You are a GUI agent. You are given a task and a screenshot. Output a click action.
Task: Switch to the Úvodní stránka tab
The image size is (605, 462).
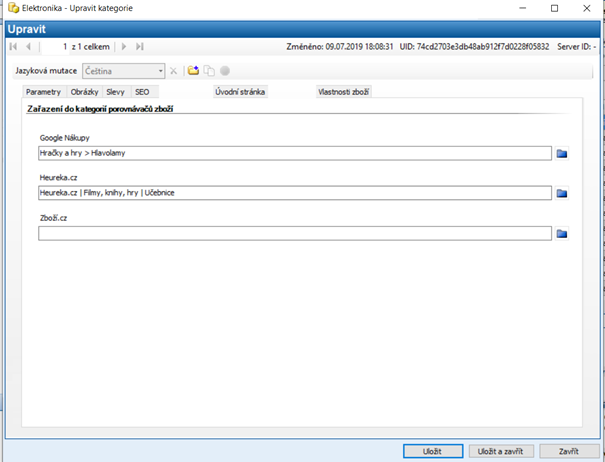pyautogui.click(x=240, y=92)
